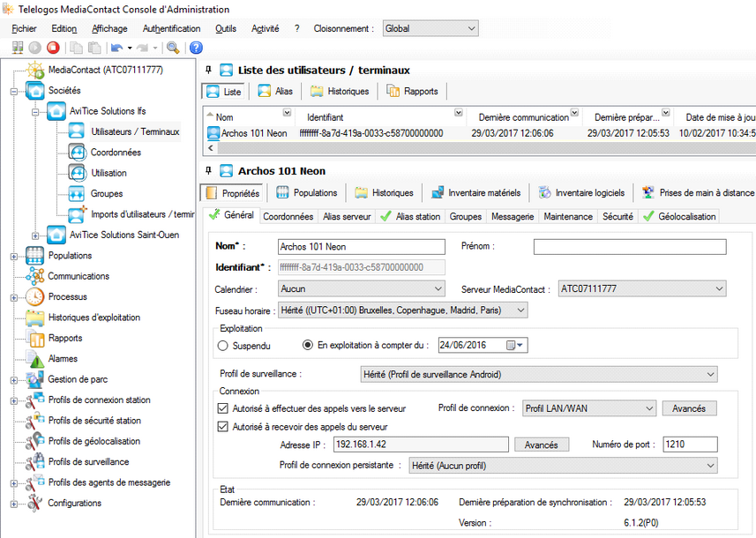The height and width of the screenshot is (538, 756).
Task: Click the paste toolbar icon
Action: click(x=94, y=48)
